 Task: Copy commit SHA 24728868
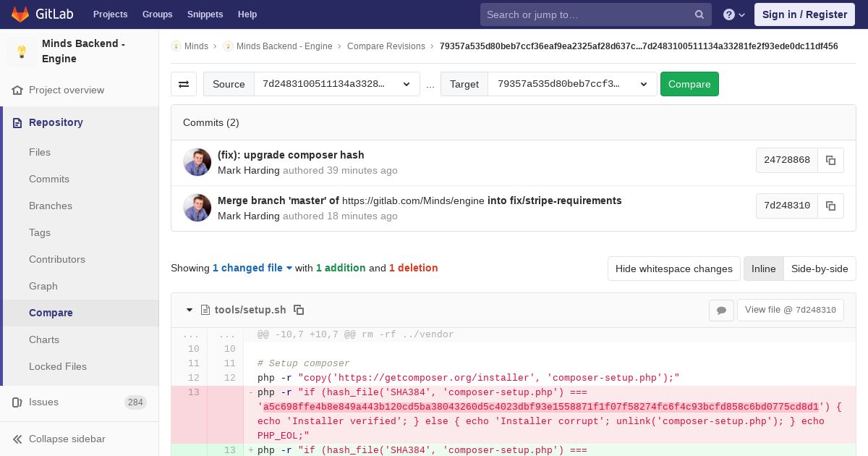pyautogui.click(x=830, y=160)
